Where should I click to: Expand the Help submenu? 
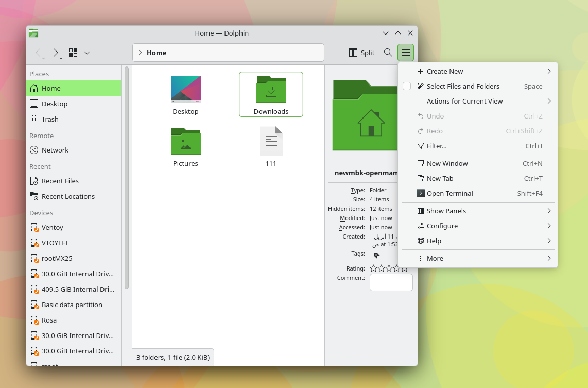478,241
